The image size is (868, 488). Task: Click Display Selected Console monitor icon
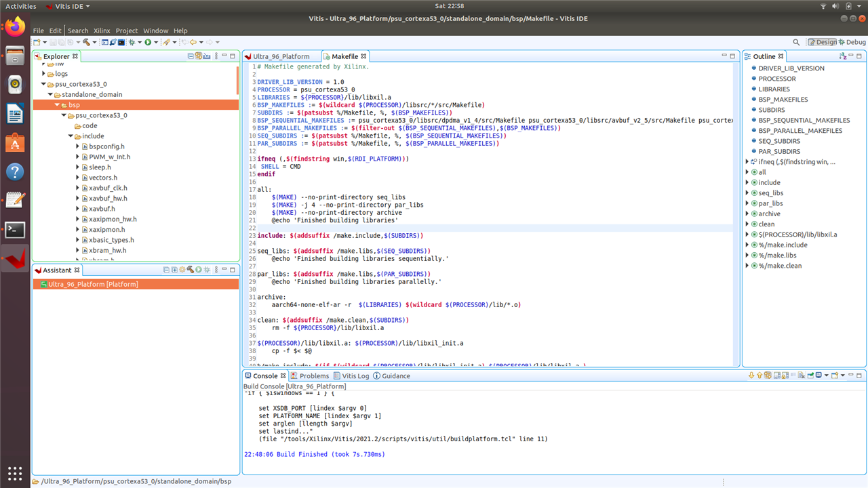[818, 375]
